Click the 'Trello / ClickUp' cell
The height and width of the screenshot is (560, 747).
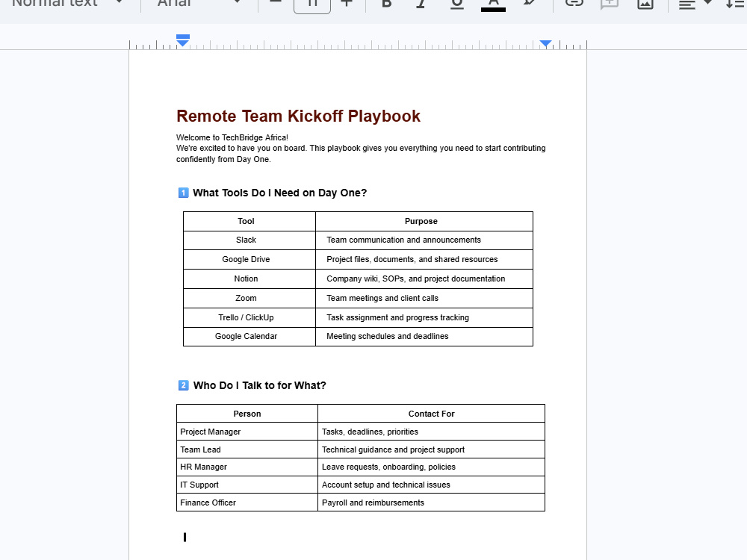[249, 317]
